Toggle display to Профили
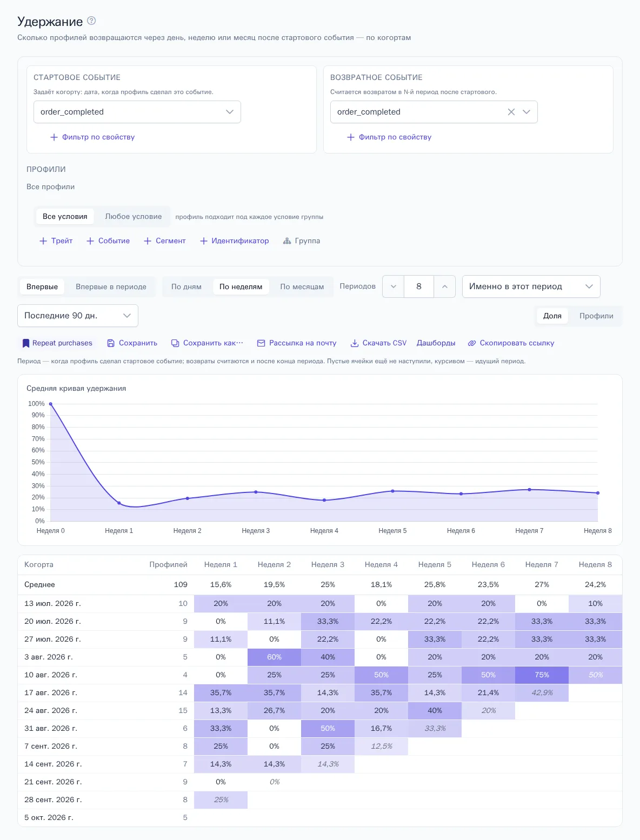The image size is (640, 840). click(x=596, y=316)
